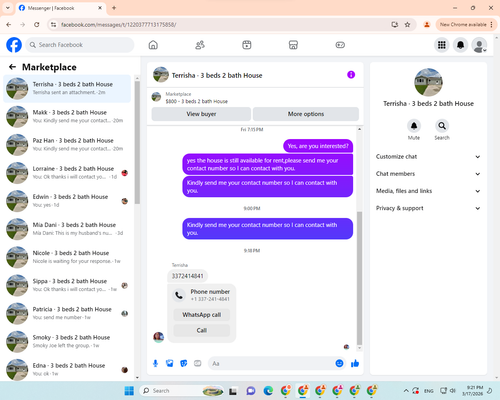This screenshot has height=400, width=500.
Task: Click the browser address bar URL
Action: coord(119,25)
